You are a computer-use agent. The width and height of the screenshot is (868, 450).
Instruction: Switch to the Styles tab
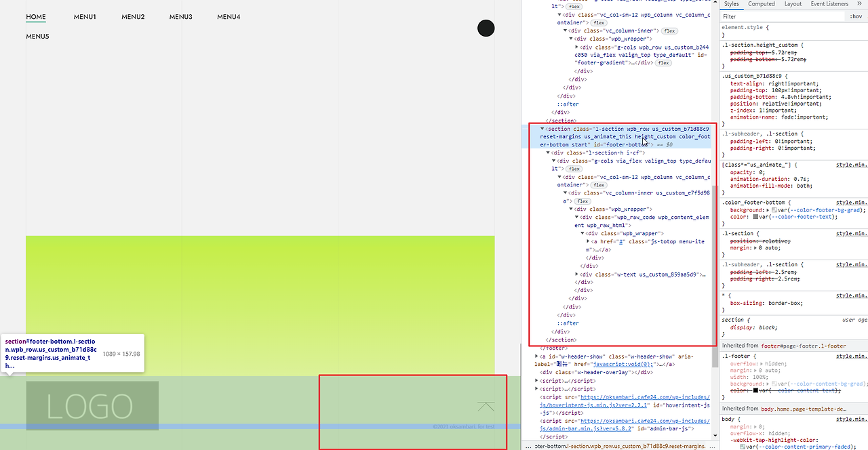point(731,4)
